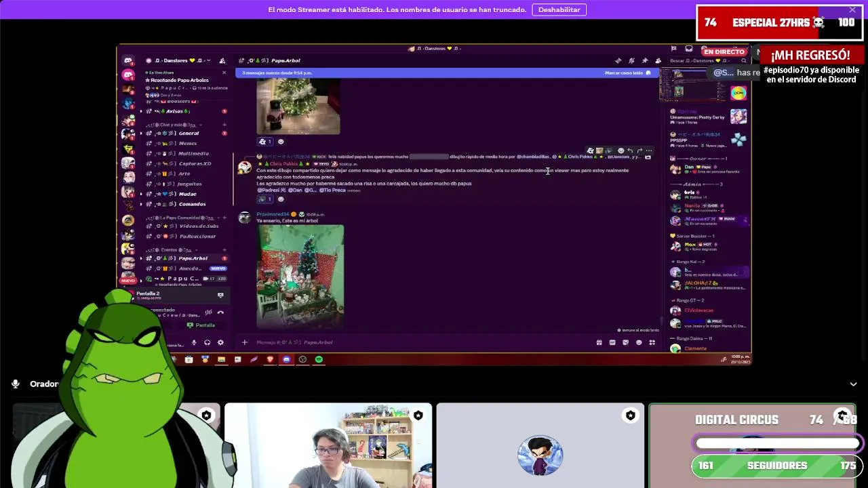
Task: Add channel to 'Chat y más' category
Action: coord(224,125)
